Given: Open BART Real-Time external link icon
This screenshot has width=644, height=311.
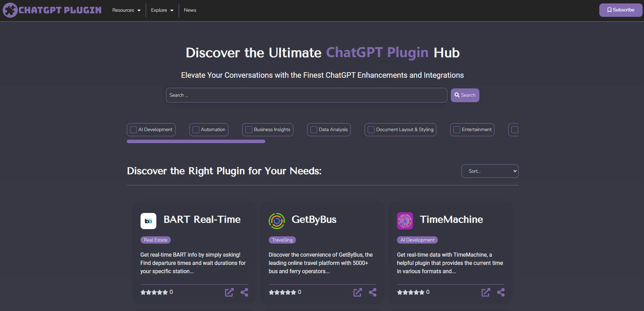Looking at the screenshot, I should click(229, 292).
